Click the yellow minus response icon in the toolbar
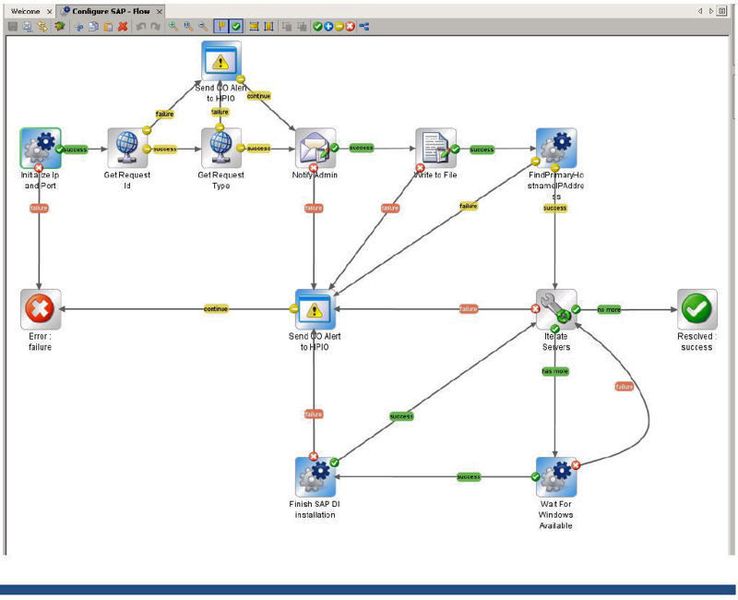The height and width of the screenshot is (600, 738). [x=339, y=26]
